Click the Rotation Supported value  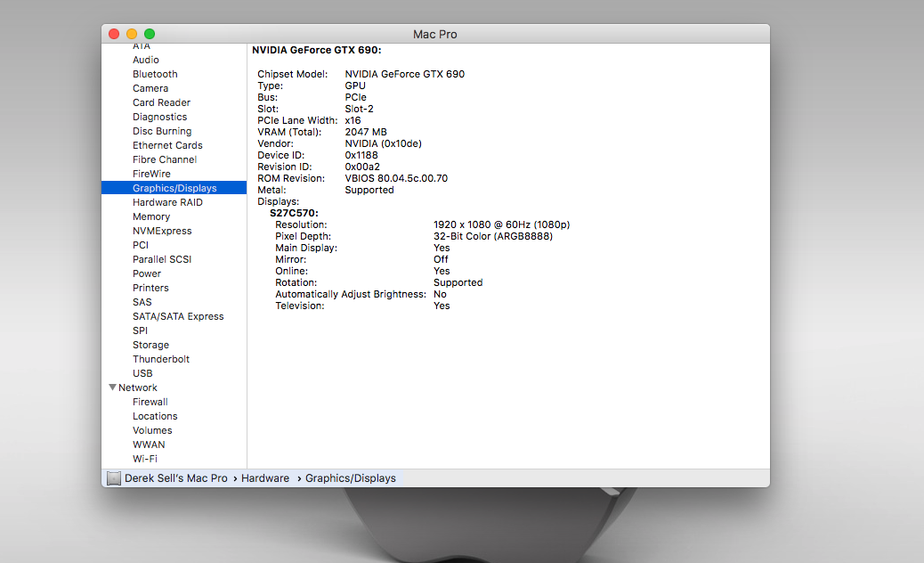458,282
